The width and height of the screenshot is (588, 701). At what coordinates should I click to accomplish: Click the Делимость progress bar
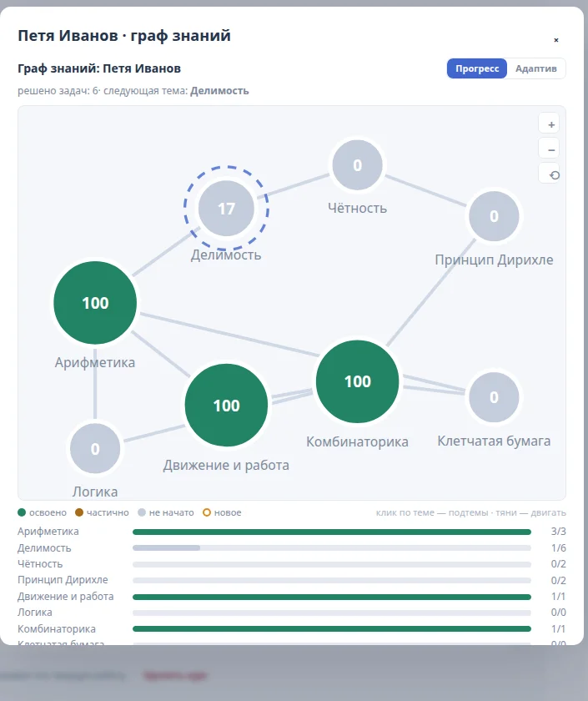(x=332, y=547)
